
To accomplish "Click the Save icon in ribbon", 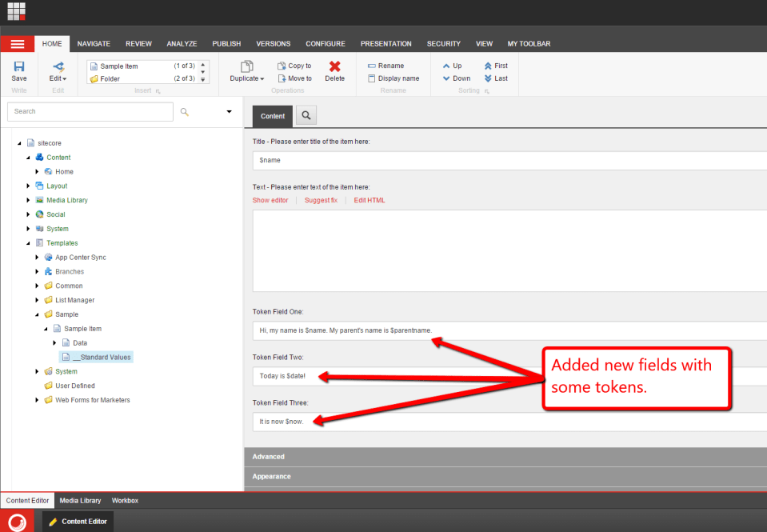I will 19,67.
